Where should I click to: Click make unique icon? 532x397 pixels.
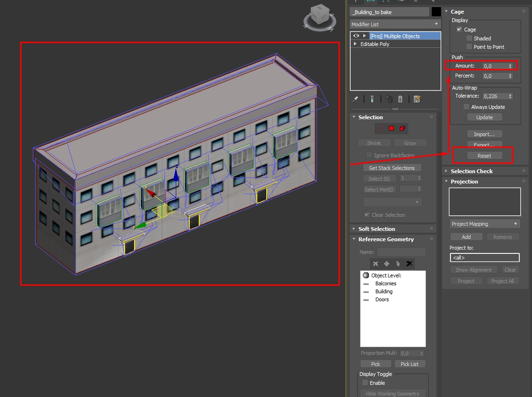point(389,99)
